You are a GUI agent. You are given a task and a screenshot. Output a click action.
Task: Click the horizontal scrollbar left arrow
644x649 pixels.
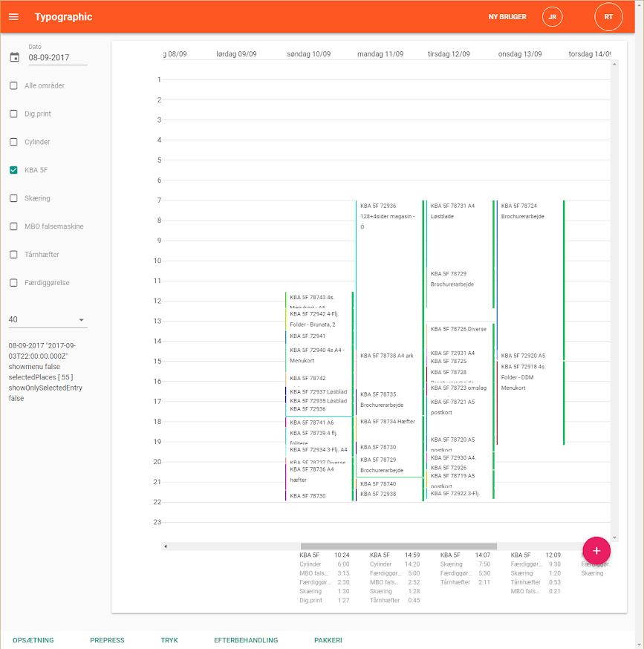click(166, 547)
